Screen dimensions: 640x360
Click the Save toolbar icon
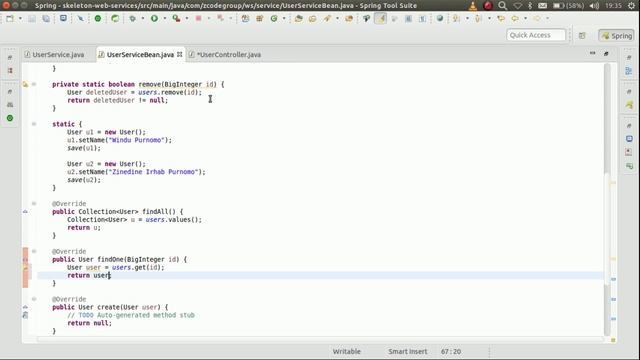point(32,18)
